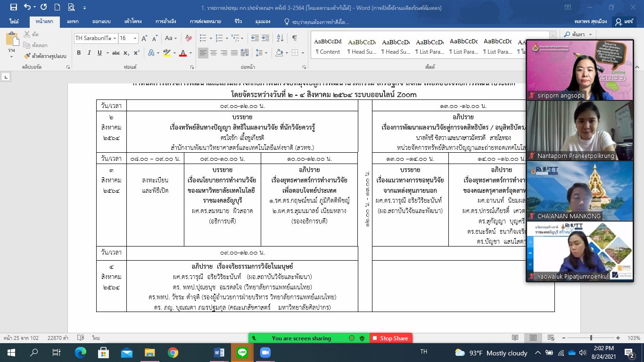Save the document with the floppy icon
Image resolution: width=644 pixels, height=362 pixels.
[x=13, y=7]
